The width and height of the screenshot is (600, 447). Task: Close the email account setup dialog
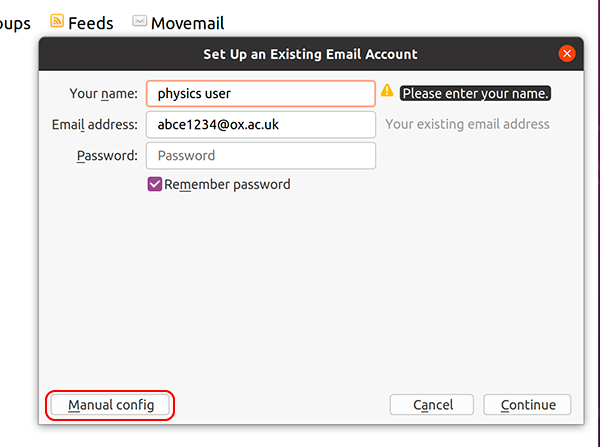pyautogui.click(x=568, y=54)
